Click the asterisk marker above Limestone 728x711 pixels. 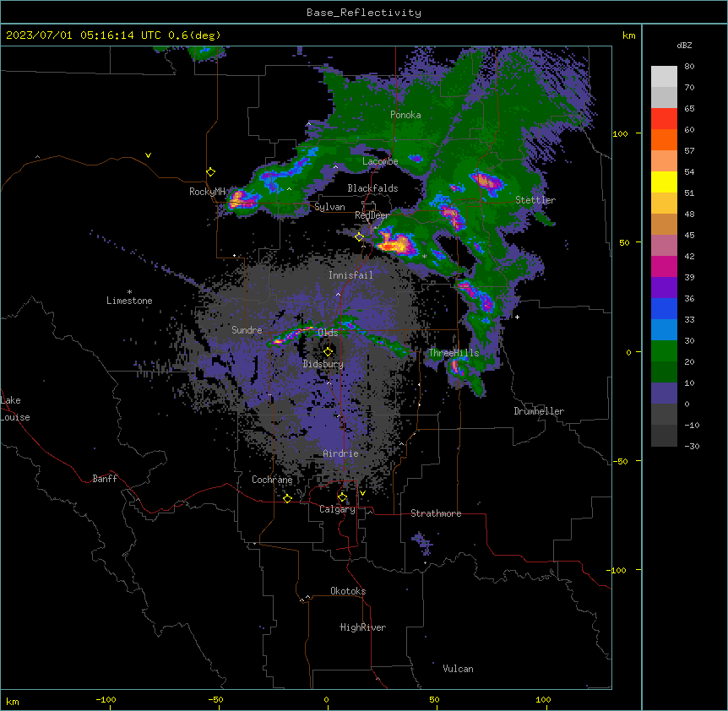coord(129,292)
